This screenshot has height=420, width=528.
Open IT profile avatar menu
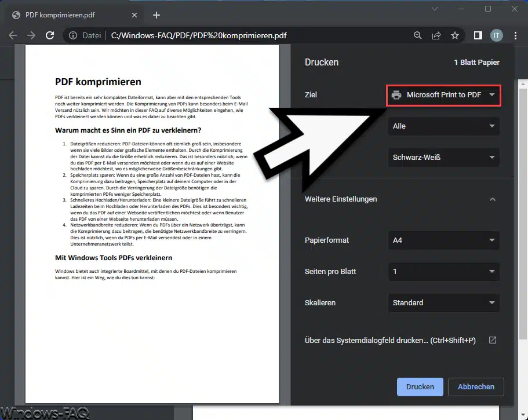pyautogui.click(x=496, y=35)
